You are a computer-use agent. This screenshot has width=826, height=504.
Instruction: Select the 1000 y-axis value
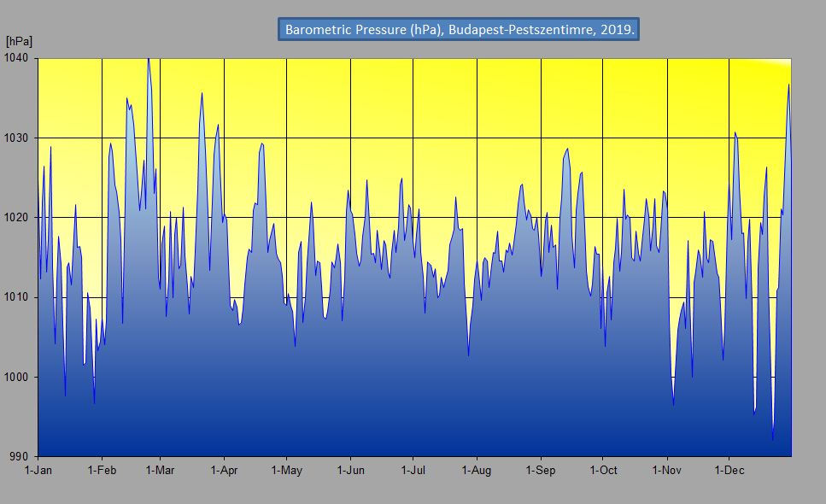19,377
